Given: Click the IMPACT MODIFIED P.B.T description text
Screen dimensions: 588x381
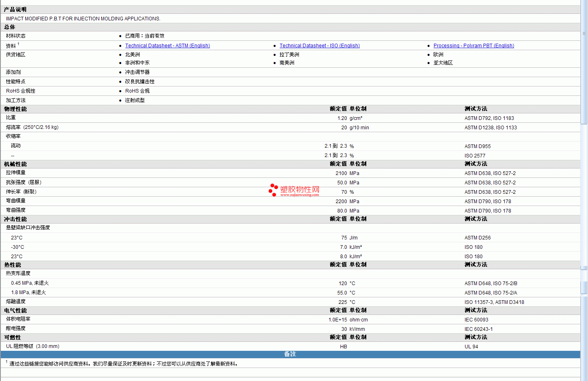Looking at the screenshot, I should (83, 19).
